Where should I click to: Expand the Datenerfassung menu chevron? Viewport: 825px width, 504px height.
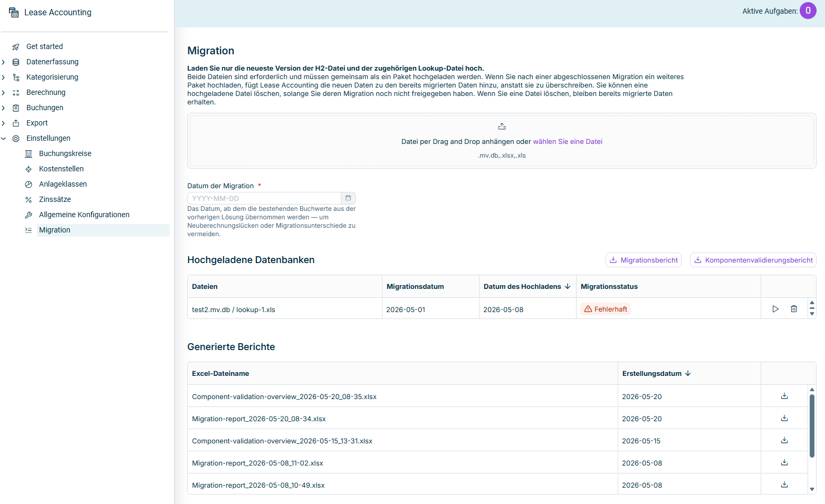[3, 62]
